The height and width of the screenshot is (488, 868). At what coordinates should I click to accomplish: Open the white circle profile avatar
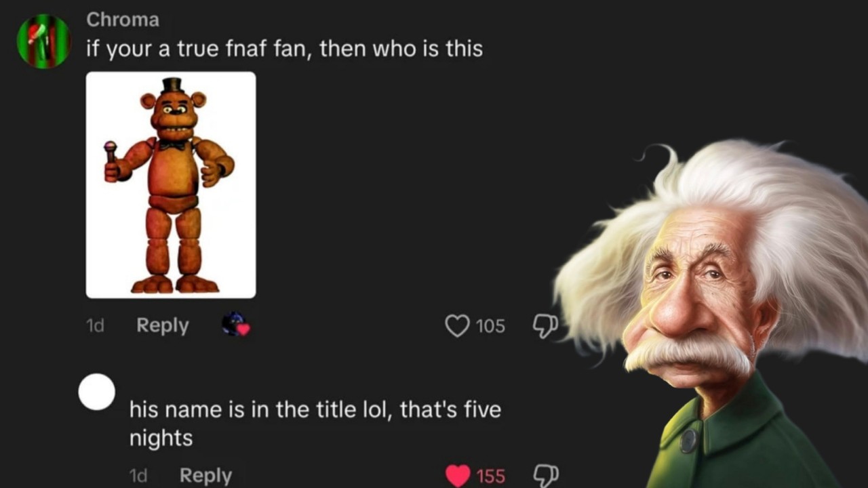tap(97, 392)
